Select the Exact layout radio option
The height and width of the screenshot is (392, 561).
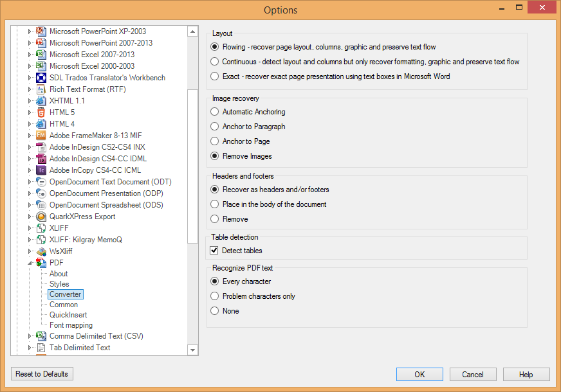pyautogui.click(x=214, y=76)
